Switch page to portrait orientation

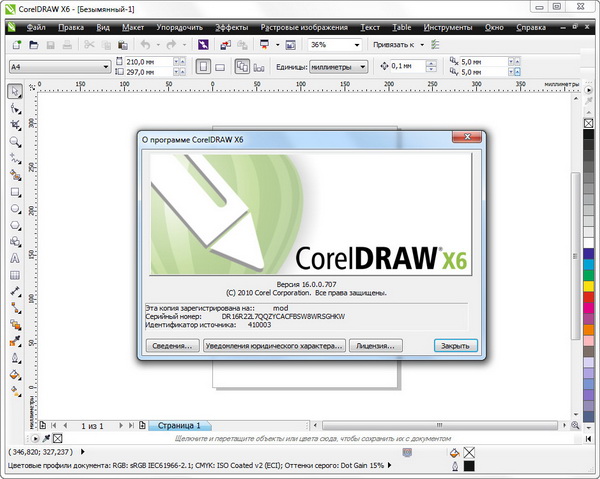coord(204,67)
